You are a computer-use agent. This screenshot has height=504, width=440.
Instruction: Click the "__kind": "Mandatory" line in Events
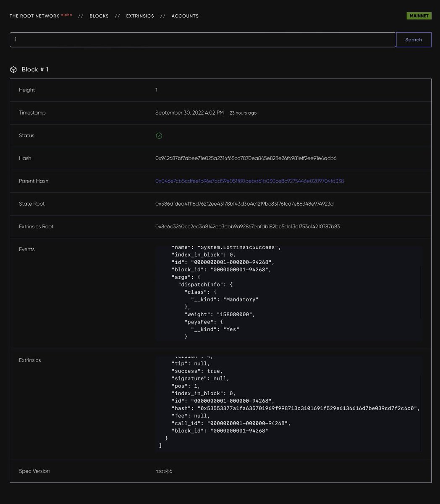click(225, 299)
